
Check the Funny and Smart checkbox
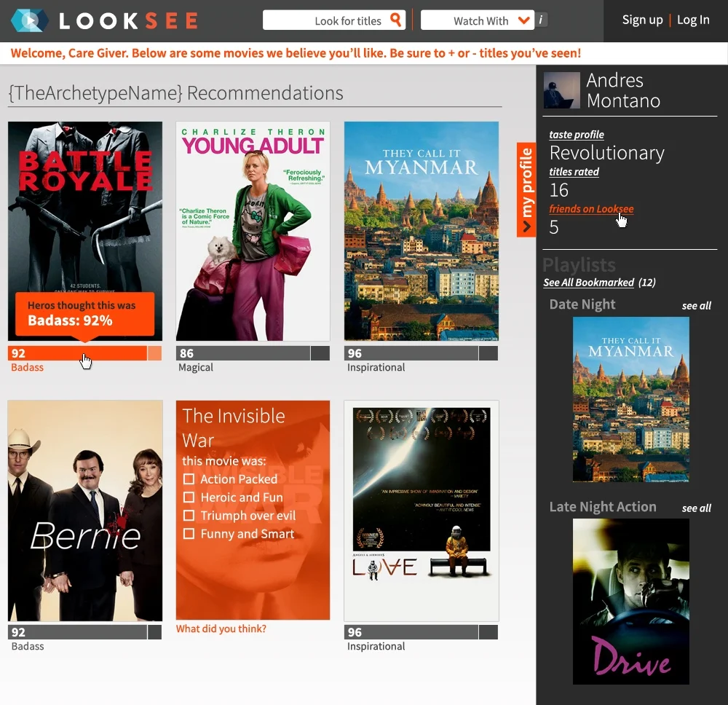(x=189, y=534)
